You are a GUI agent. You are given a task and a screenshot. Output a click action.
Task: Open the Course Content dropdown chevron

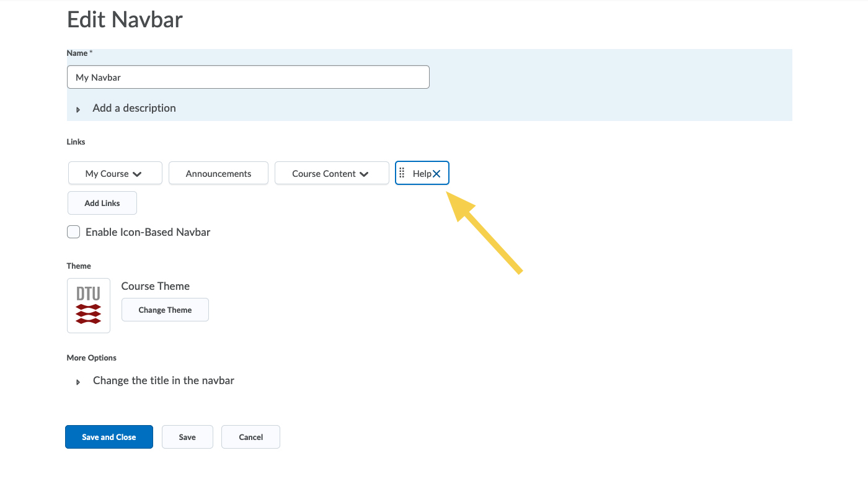tap(364, 174)
